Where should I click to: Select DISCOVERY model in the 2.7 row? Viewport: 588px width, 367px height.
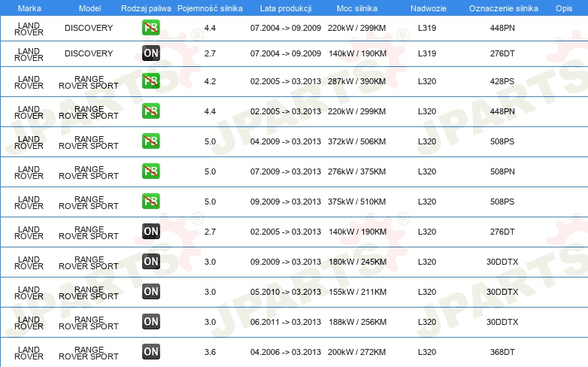pyautogui.click(x=89, y=53)
